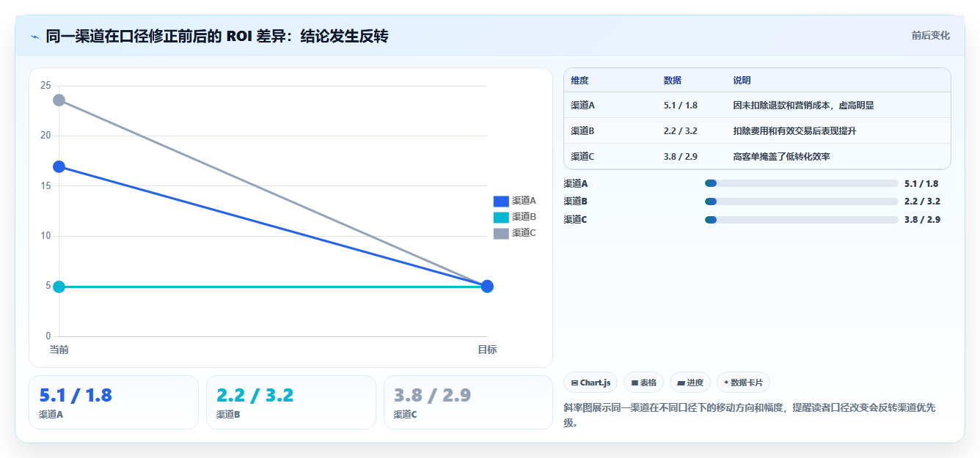Select table cell 渠道B
This screenshot has width=980, height=458.
tap(582, 131)
